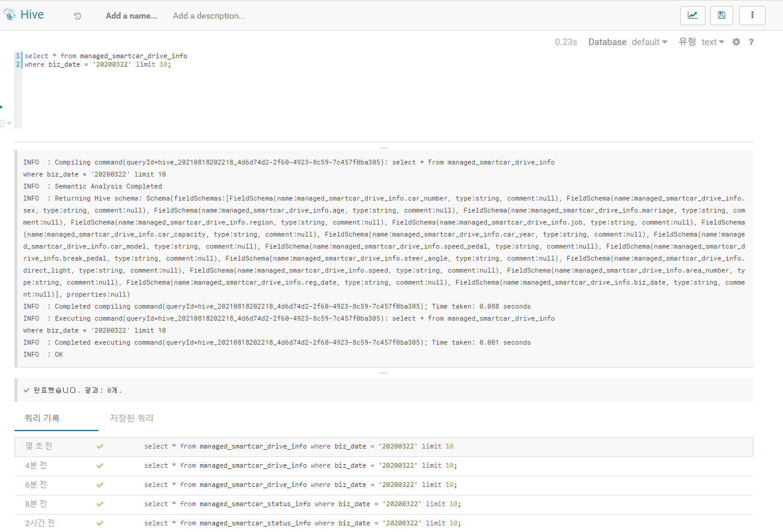Open editor settings gear icon
Image resolution: width=783 pixels, height=532 pixels.
click(x=736, y=42)
